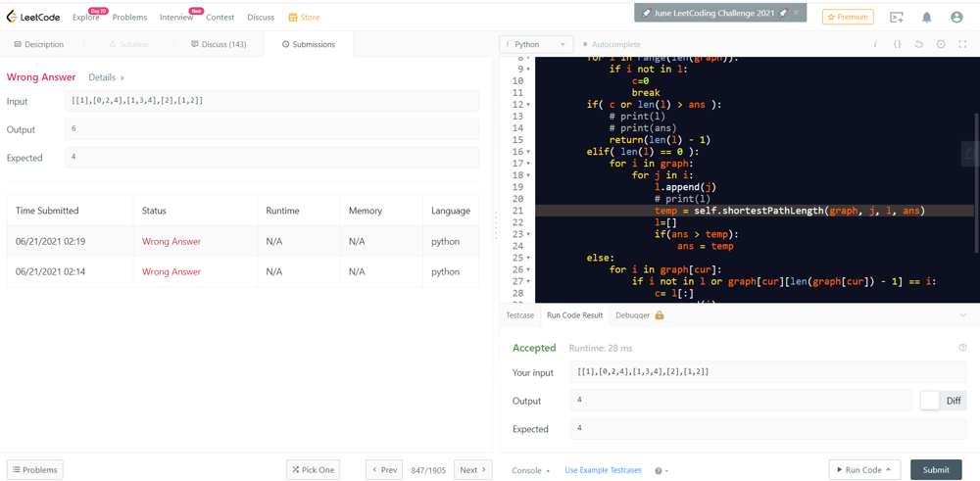Fold code at line 9 arrow
Viewport: 980px width, 481px height.
pyautogui.click(x=528, y=69)
